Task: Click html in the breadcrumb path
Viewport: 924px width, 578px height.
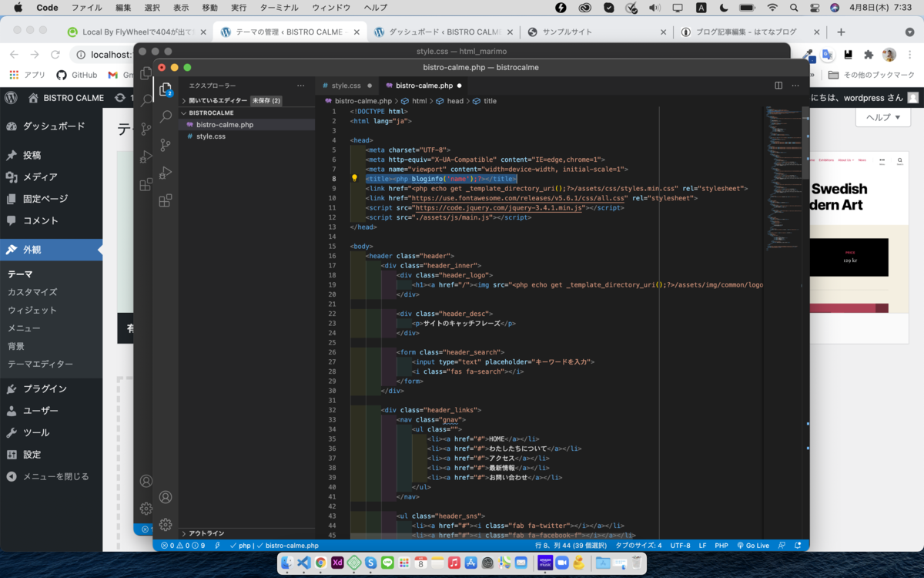Action: pyautogui.click(x=419, y=101)
